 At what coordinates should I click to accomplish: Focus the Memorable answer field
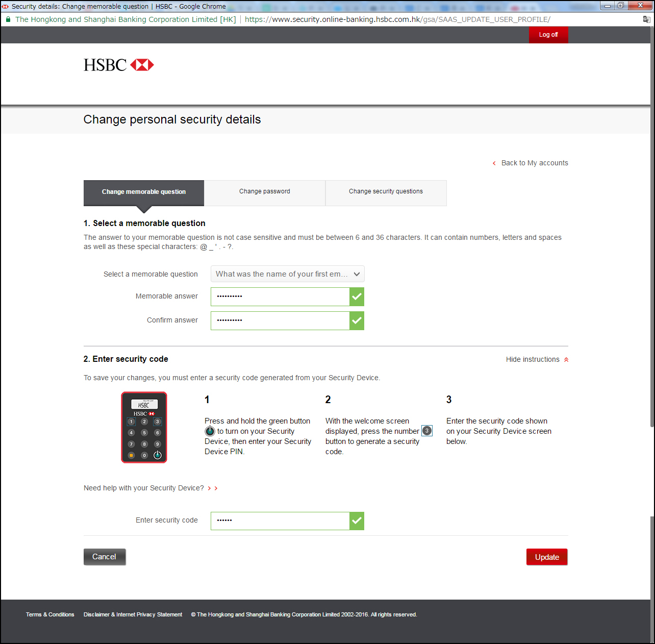[280, 296]
